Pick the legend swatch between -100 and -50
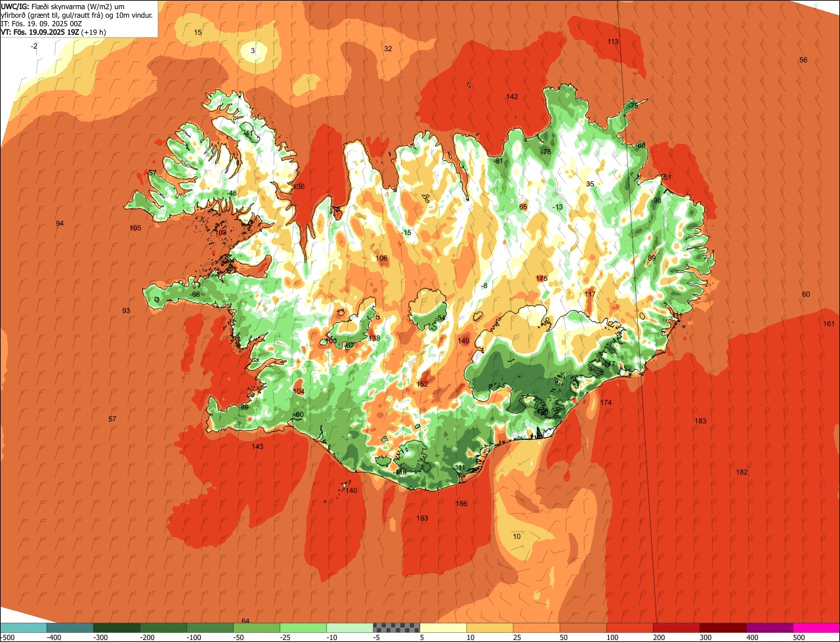This screenshot has height=642, width=840. (209, 628)
